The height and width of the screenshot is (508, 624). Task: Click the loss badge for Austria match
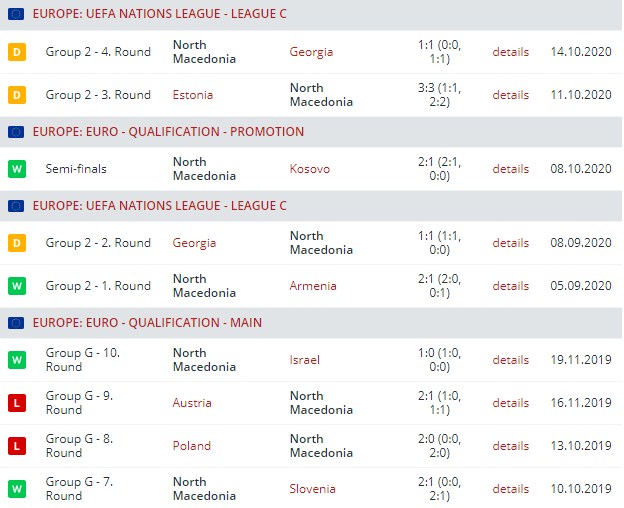click(x=16, y=403)
